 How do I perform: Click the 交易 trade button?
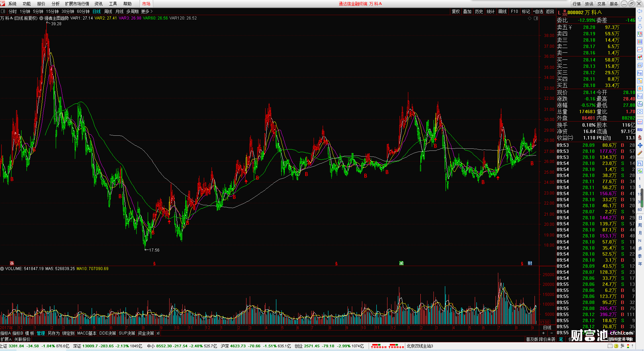coord(601,4)
